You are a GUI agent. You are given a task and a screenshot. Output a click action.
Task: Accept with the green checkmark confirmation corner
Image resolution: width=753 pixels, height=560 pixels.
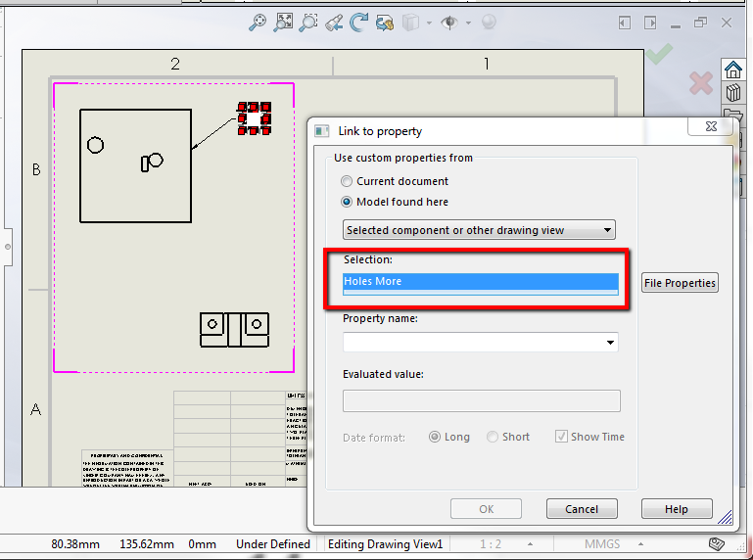[659, 53]
